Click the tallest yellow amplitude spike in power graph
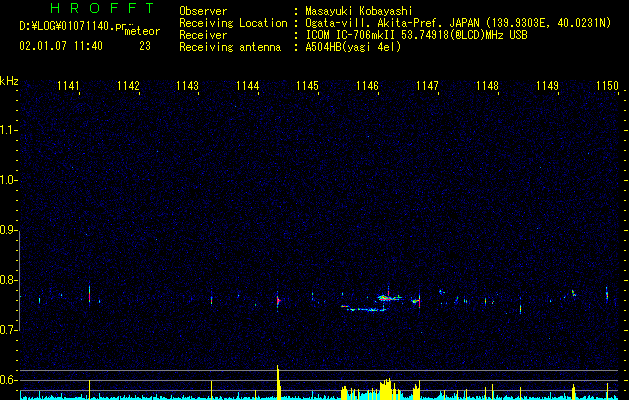 coord(278,382)
